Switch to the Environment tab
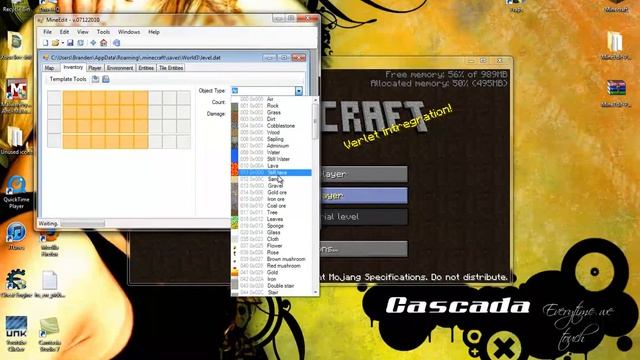640x360 pixels. coord(120,68)
